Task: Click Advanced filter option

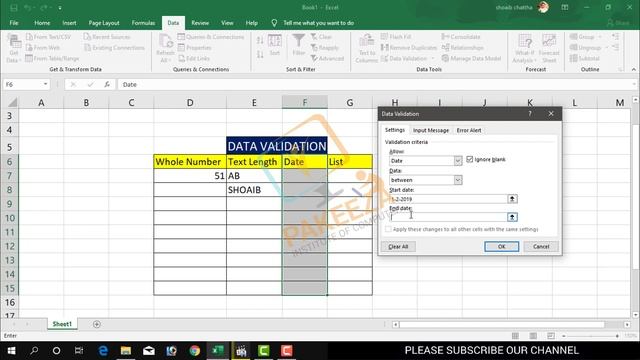Action: 327,58
